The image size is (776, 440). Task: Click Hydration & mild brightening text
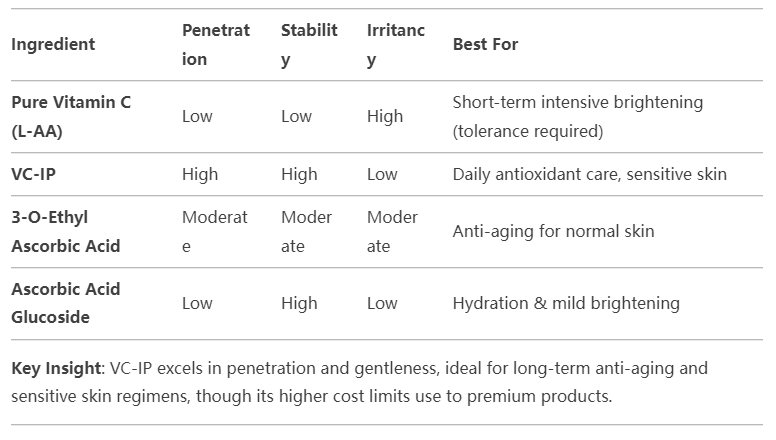pyautogui.click(x=566, y=303)
